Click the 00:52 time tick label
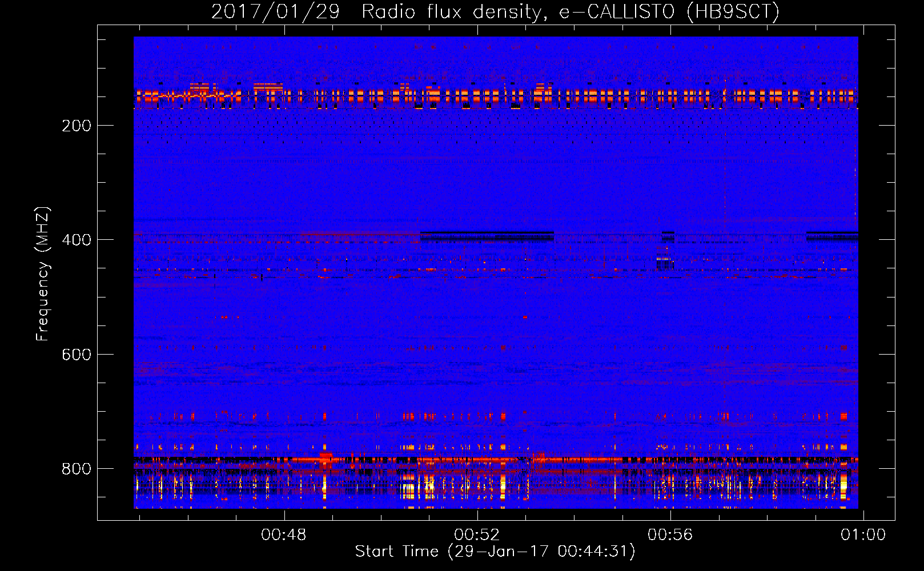Image resolution: width=924 pixels, height=571 pixels. click(477, 534)
